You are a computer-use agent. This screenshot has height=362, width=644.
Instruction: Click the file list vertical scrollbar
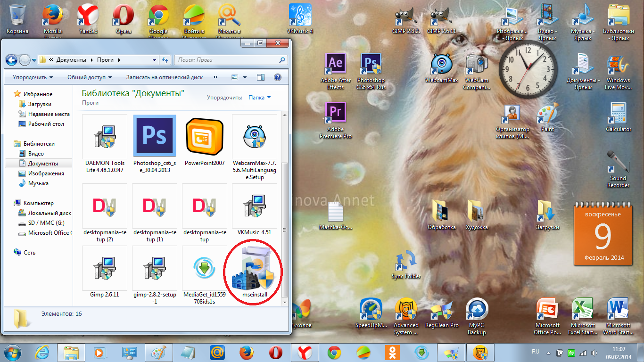point(284,231)
